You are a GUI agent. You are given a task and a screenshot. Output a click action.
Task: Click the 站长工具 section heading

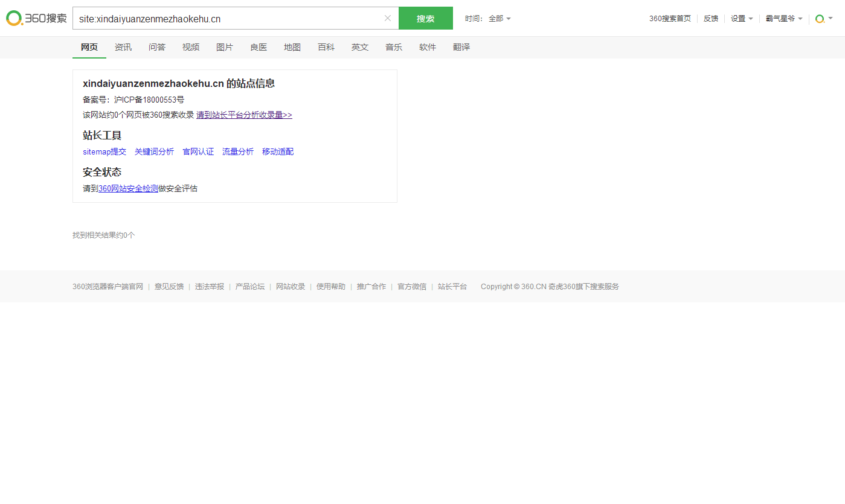(102, 135)
